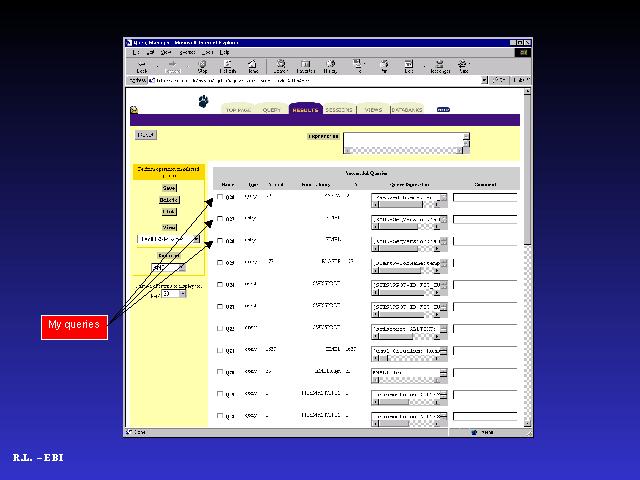Click the Save button in yellow panel
The width and height of the screenshot is (640, 480).
(x=168, y=187)
